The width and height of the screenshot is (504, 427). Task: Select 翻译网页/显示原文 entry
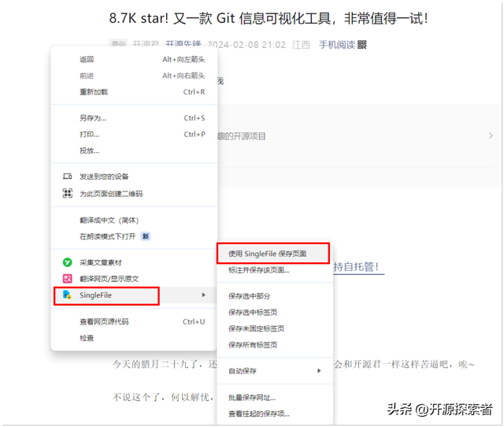click(134, 279)
